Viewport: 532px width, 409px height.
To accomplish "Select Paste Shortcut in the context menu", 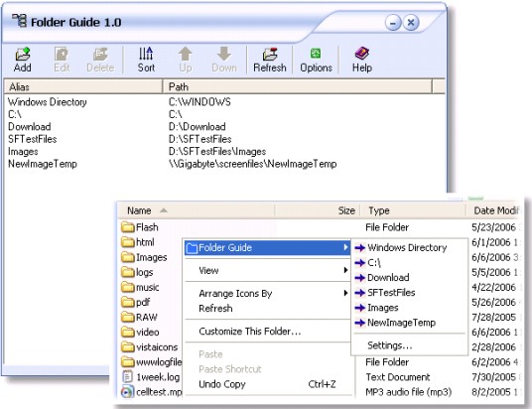I will 230,369.
